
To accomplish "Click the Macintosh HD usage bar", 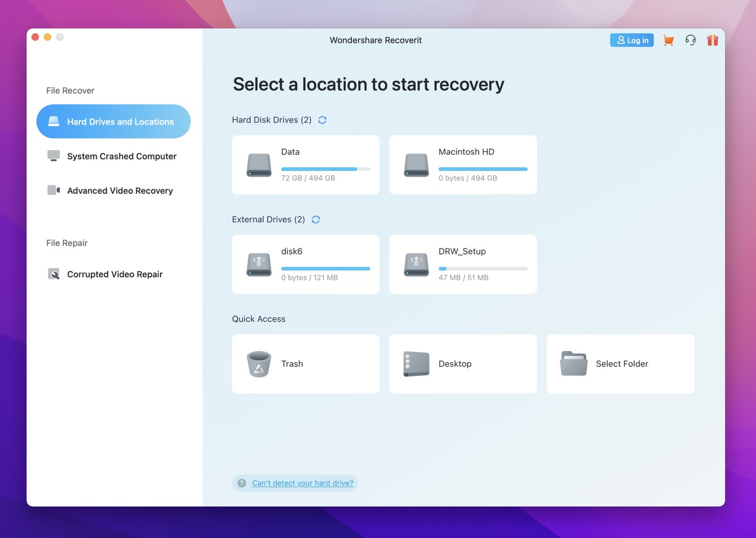I will click(483, 169).
